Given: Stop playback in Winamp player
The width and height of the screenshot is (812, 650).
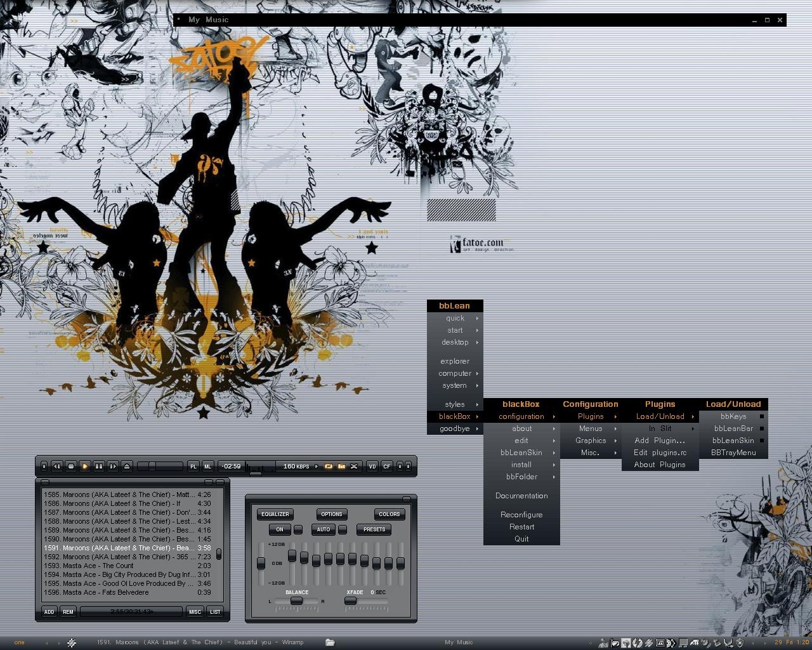Looking at the screenshot, I should tap(71, 466).
